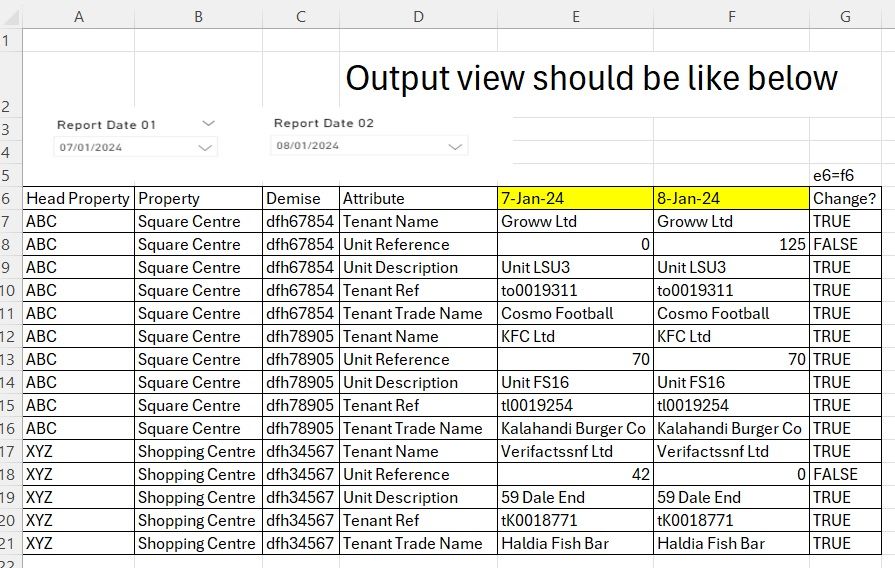895x568 pixels.
Task: Select row 1 header
Action: tap(11, 41)
